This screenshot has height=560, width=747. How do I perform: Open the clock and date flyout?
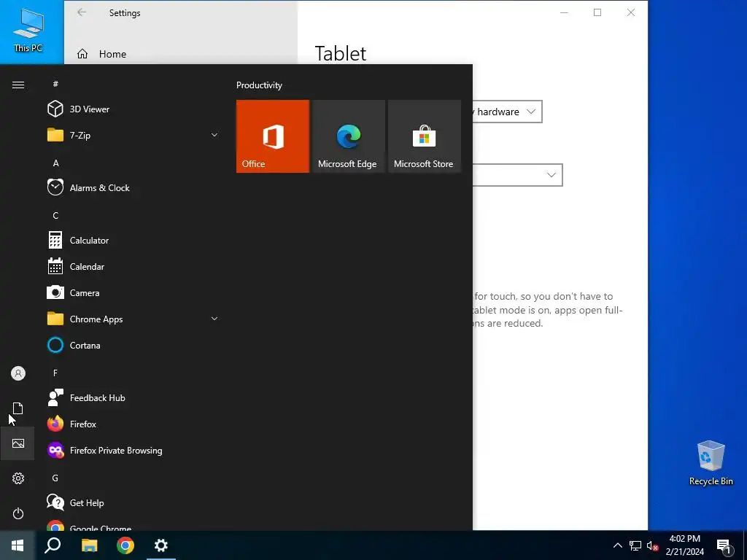tap(684, 545)
